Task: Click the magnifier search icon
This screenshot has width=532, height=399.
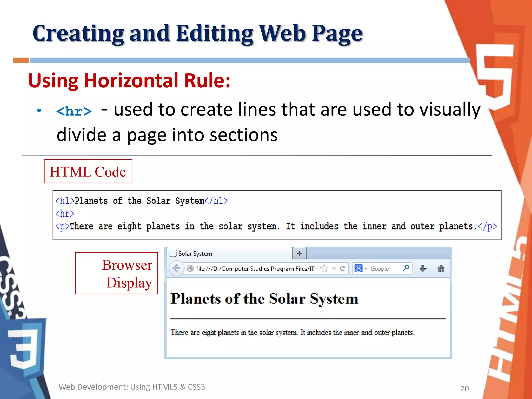Action: coord(406,268)
